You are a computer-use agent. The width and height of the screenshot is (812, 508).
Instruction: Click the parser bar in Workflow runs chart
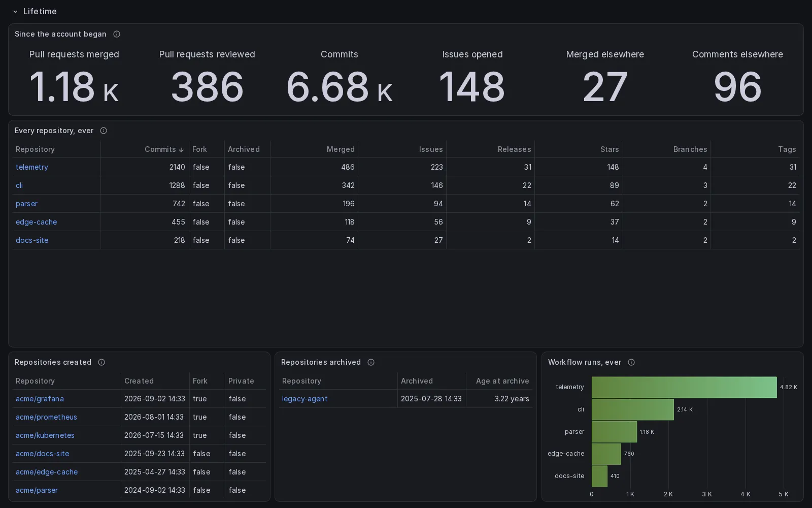[x=614, y=432]
